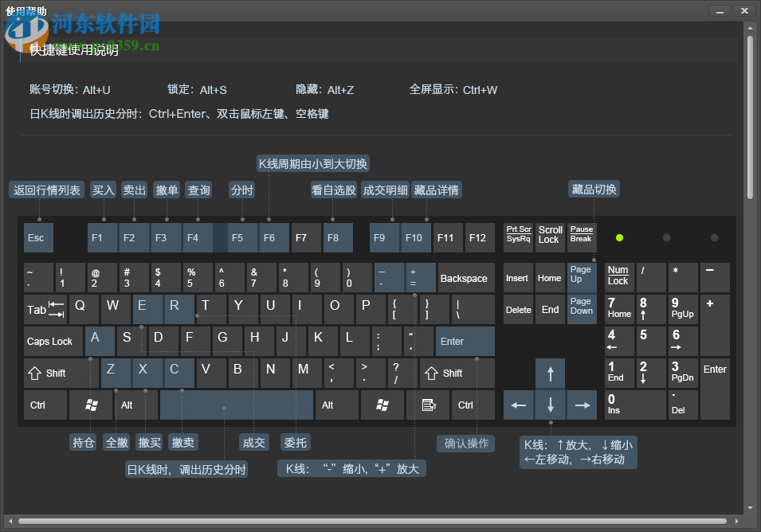The width and height of the screenshot is (761, 532).
Task: Click the 藏品详情 label
Action: point(437,190)
